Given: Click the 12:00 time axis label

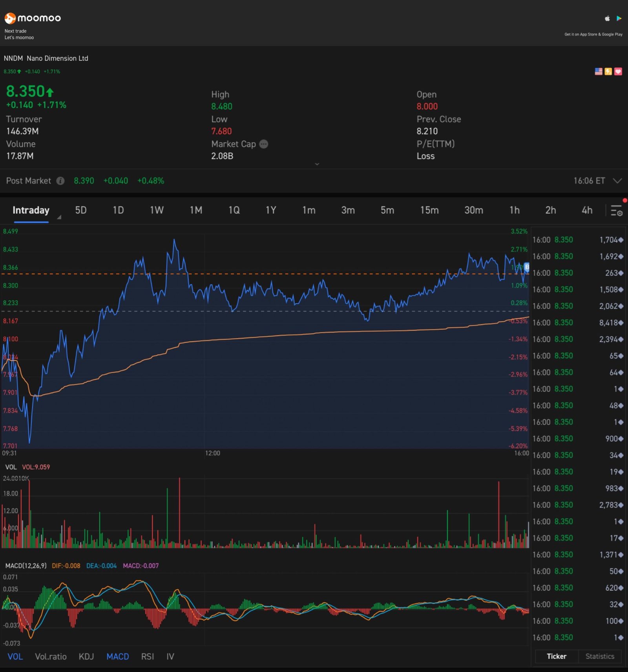Looking at the screenshot, I should click(x=212, y=453).
